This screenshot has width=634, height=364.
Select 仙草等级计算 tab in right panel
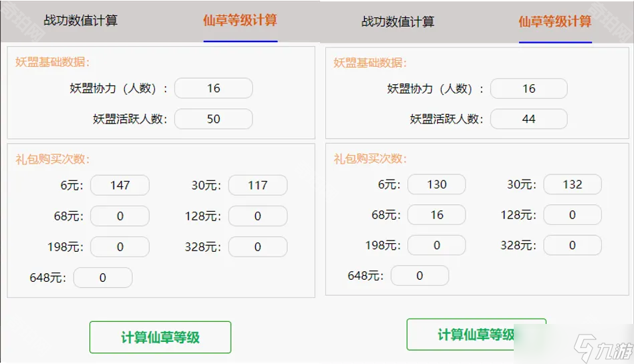pos(555,21)
